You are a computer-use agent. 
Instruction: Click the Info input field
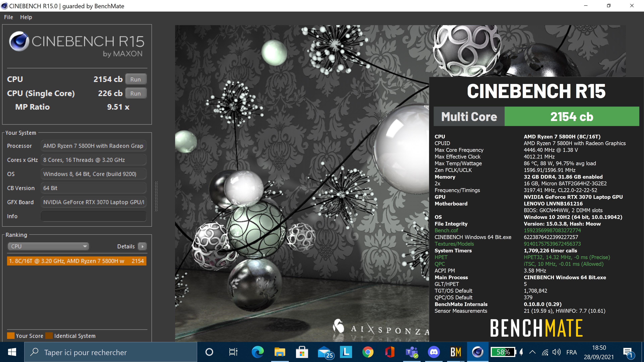[93, 216]
